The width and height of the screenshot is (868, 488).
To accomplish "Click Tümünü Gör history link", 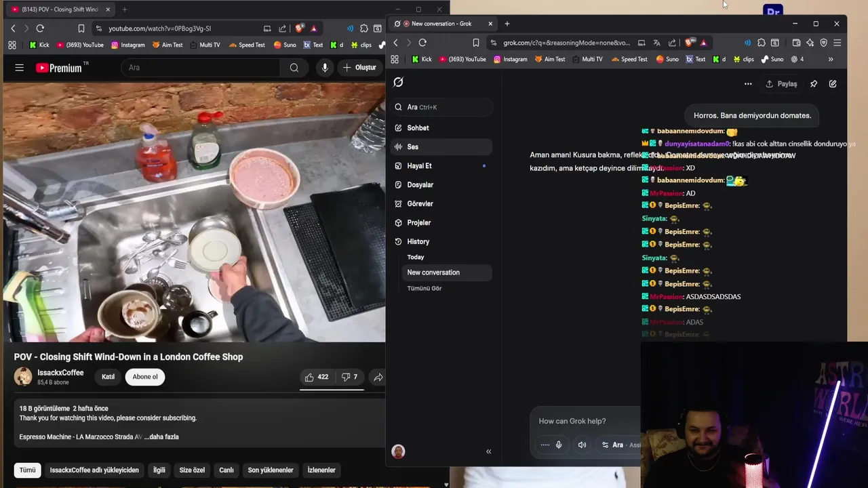I will pyautogui.click(x=425, y=289).
